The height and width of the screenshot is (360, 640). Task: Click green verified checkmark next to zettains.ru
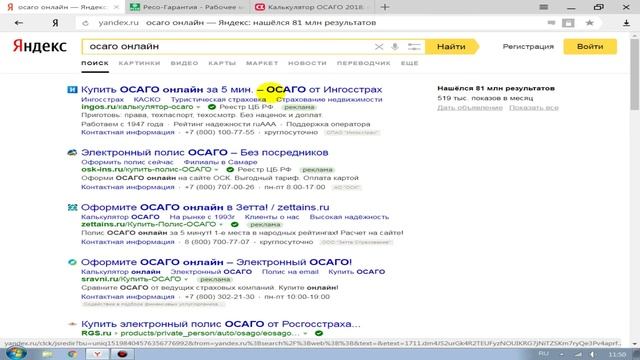tap(234, 224)
